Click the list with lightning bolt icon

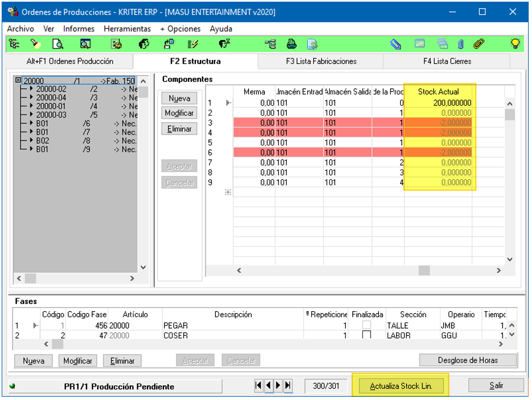point(193,44)
